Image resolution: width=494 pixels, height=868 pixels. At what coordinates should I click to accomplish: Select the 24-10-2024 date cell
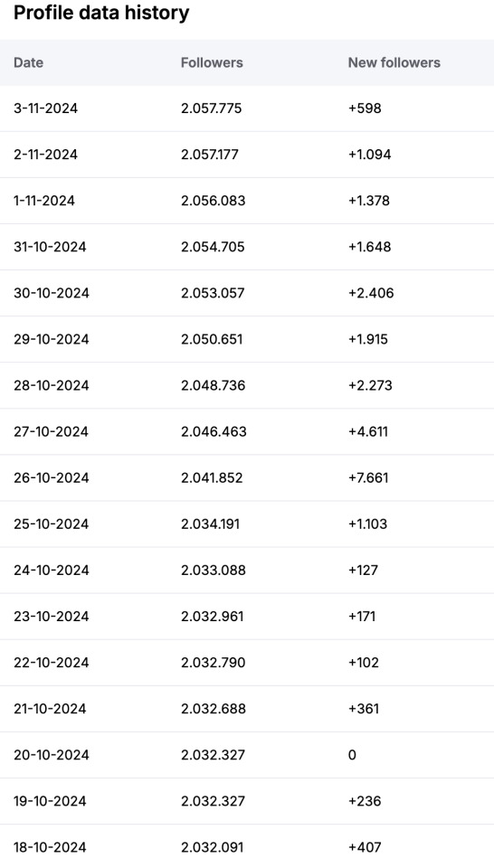[x=52, y=571]
